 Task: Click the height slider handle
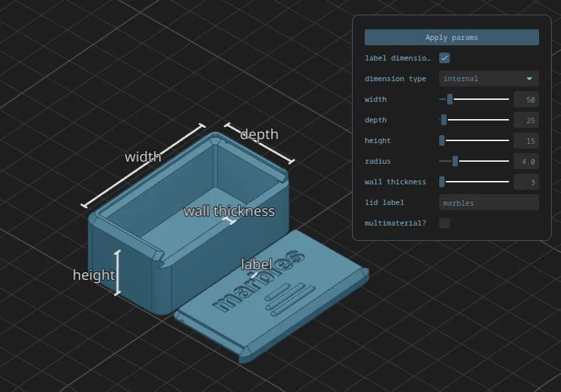pyautogui.click(x=442, y=140)
